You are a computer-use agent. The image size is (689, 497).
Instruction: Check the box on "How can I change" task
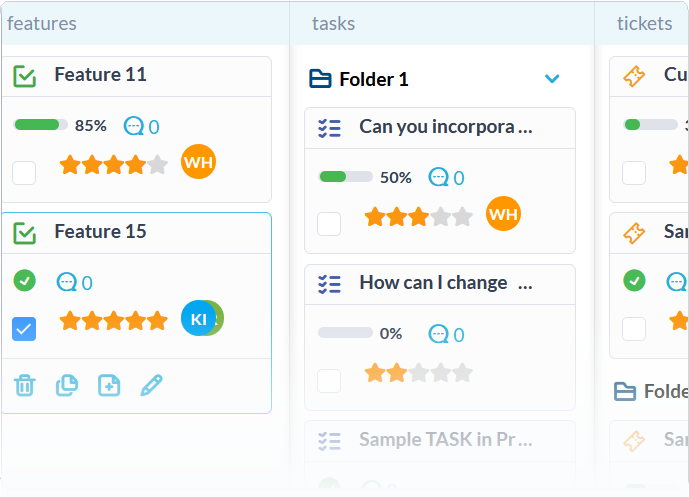[x=329, y=381]
